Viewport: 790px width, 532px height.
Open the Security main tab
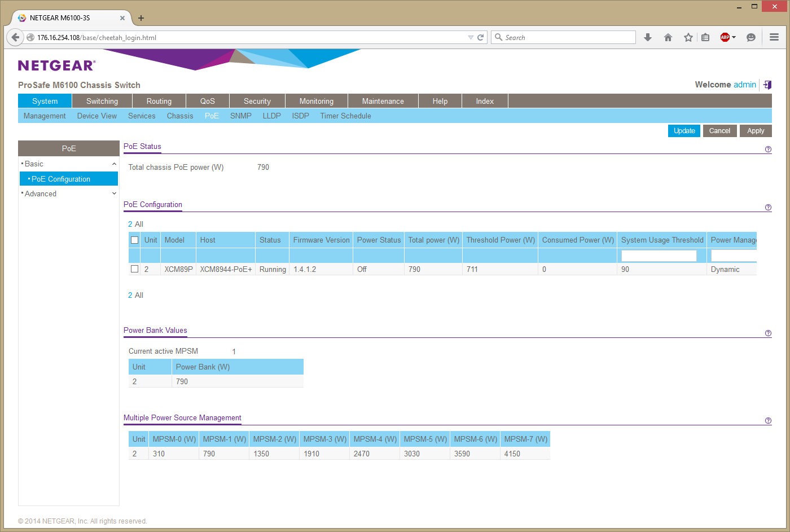click(x=257, y=101)
